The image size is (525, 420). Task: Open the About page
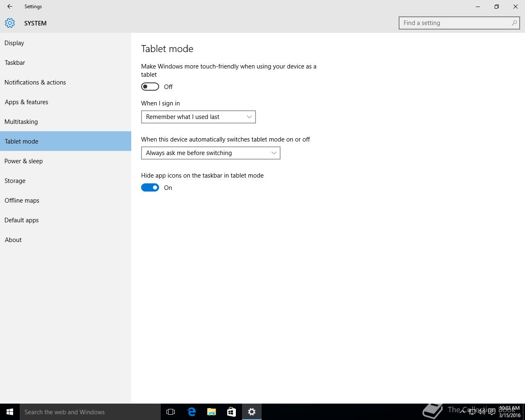[66, 240]
